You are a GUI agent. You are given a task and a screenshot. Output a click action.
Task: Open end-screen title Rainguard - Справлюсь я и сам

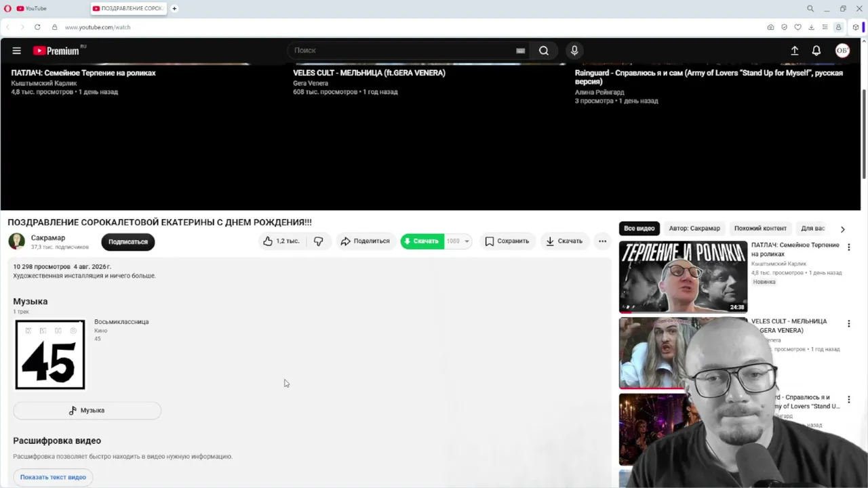pos(709,77)
